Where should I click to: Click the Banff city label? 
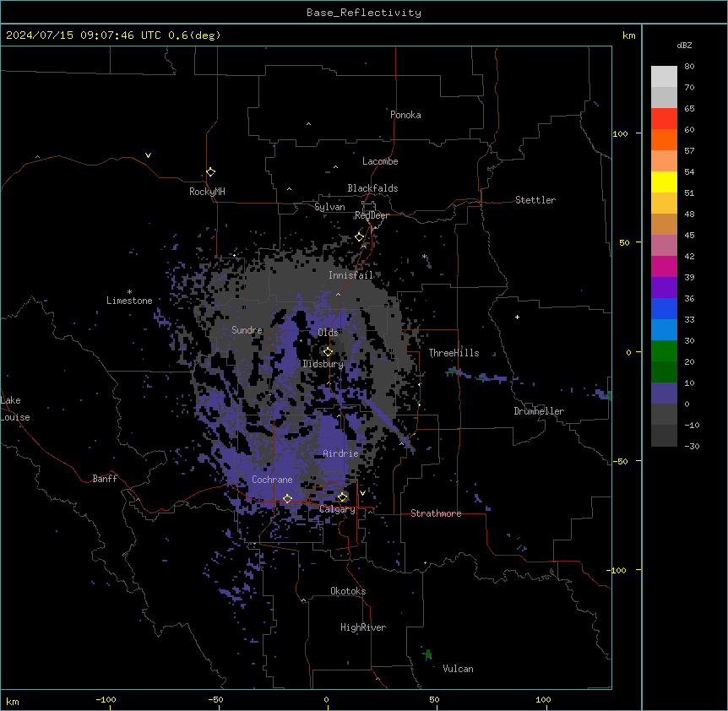click(x=105, y=479)
